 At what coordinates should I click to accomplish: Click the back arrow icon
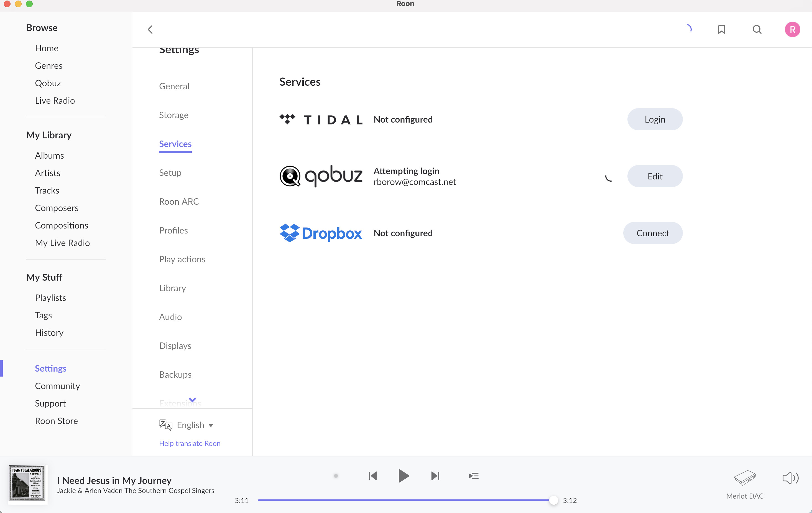[150, 30]
